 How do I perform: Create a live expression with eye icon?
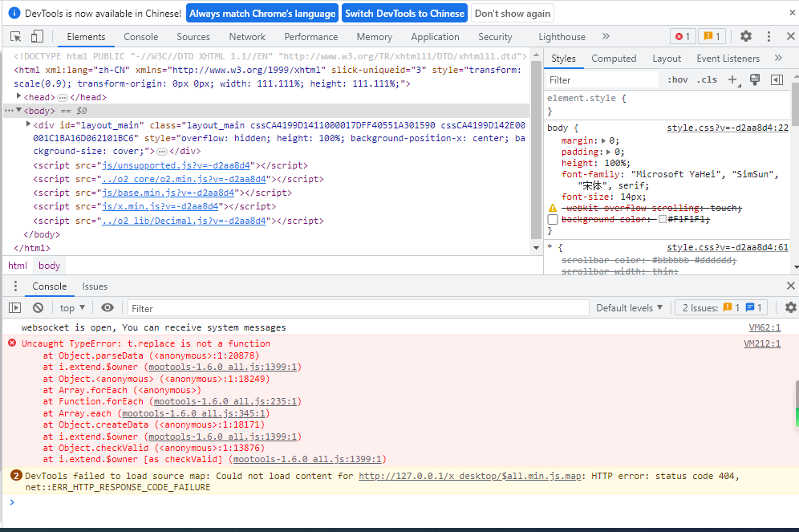coord(107,308)
